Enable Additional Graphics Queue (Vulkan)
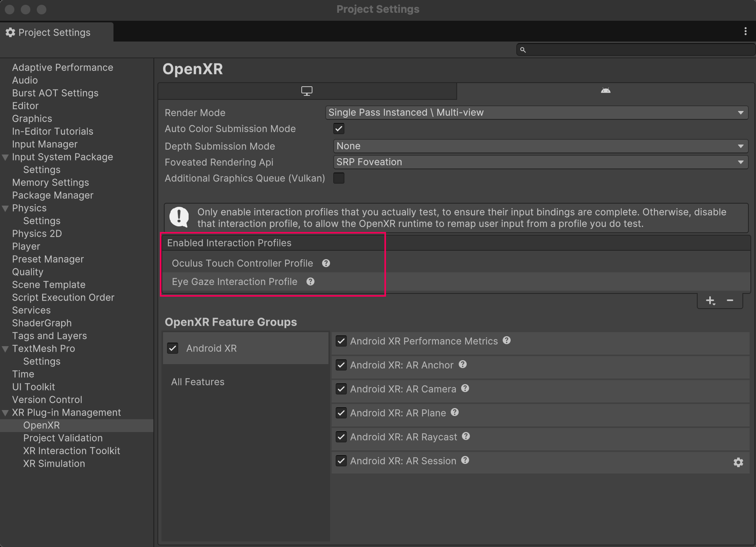The height and width of the screenshot is (547, 756). tap(338, 178)
